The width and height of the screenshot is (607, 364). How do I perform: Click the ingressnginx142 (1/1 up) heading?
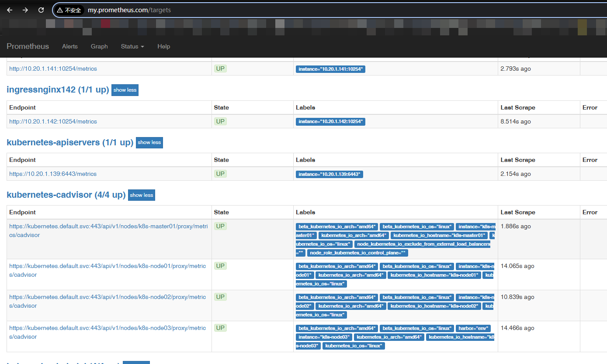click(58, 90)
